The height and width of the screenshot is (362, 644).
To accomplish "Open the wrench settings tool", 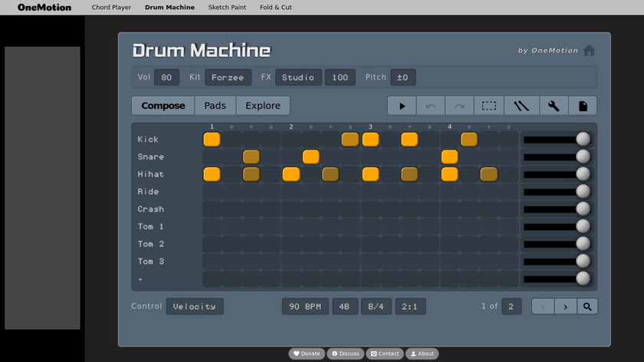I will [x=553, y=106].
